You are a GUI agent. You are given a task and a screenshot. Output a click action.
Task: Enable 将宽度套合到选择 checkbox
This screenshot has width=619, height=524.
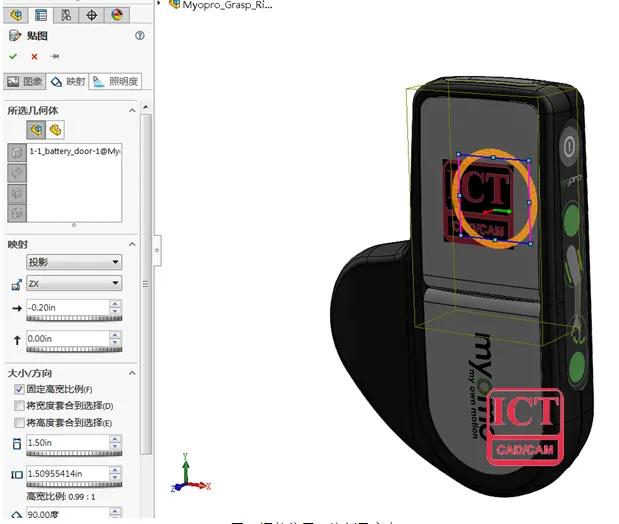19,406
